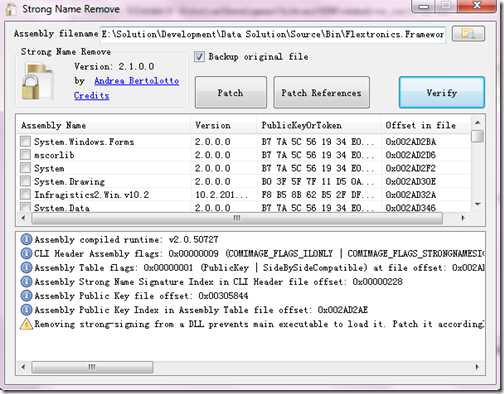Click assembly list horizontal scroll right arrow
This screenshot has height=394, width=504.
pos(463,218)
